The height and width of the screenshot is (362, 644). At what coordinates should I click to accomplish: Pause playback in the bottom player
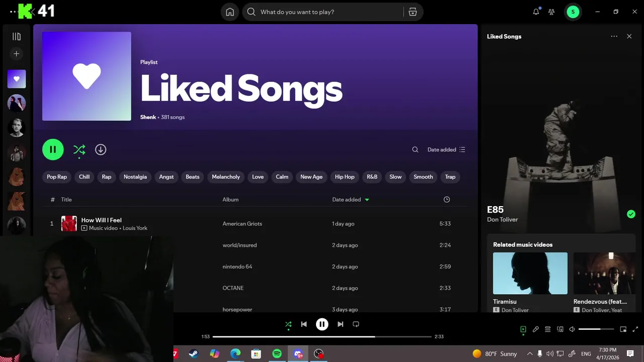click(x=322, y=324)
